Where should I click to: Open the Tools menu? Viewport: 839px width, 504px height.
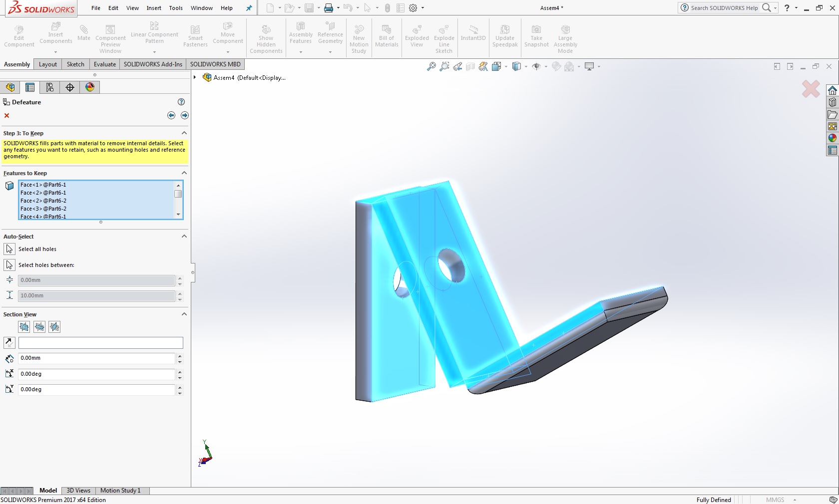176,8
